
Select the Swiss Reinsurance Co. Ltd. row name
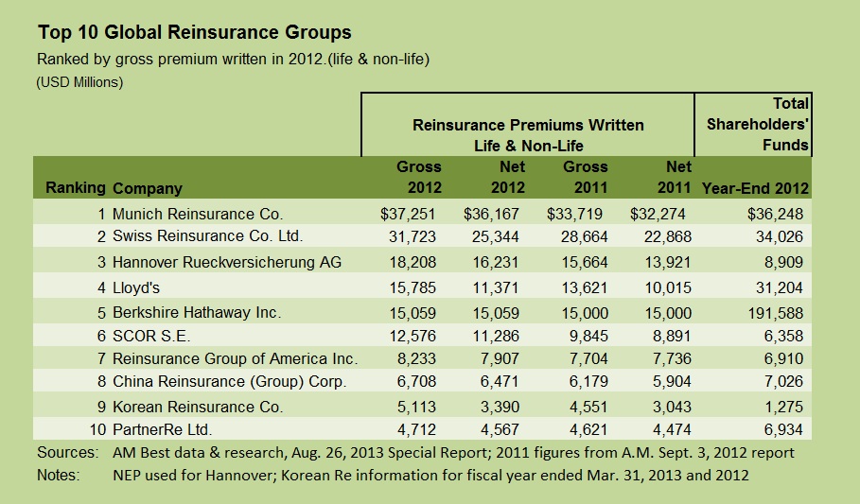coord(207,236)
